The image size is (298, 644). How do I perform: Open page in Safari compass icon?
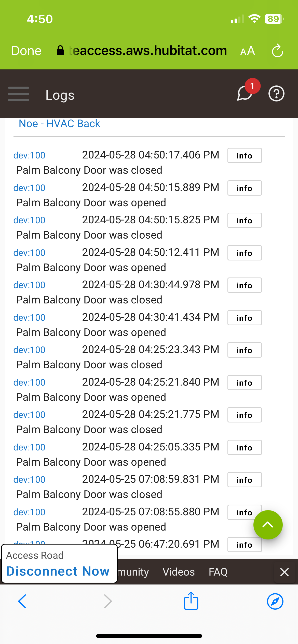pos(275,601)
